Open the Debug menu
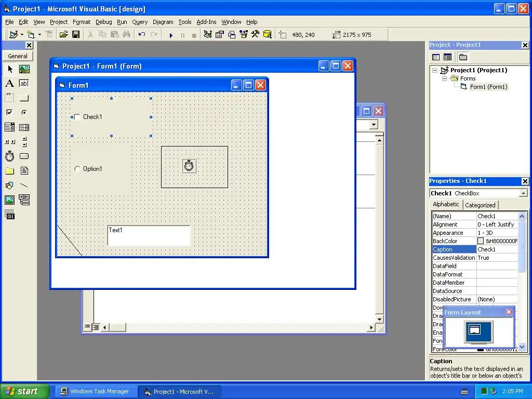 pyautogui.click(x=103, y=22)
